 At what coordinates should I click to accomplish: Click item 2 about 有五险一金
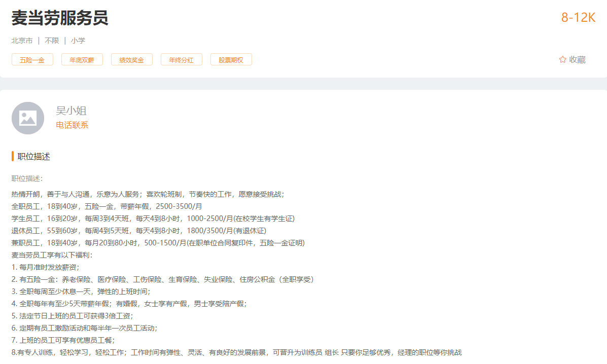pos(163,279)
